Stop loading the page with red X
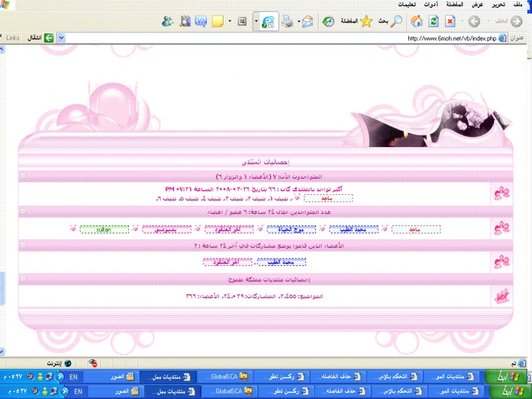532x399 pixels. 450,21
